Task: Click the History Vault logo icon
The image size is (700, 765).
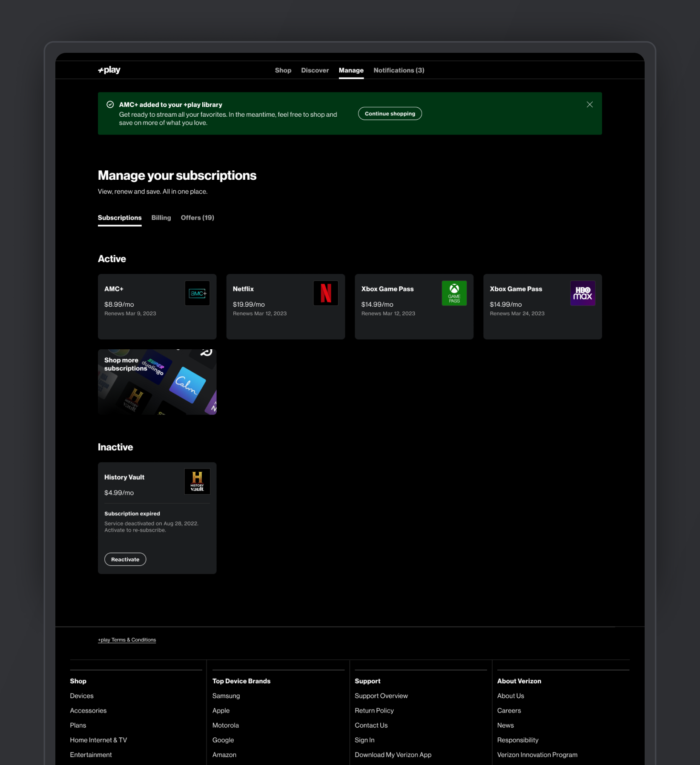Action: [197, 481]
